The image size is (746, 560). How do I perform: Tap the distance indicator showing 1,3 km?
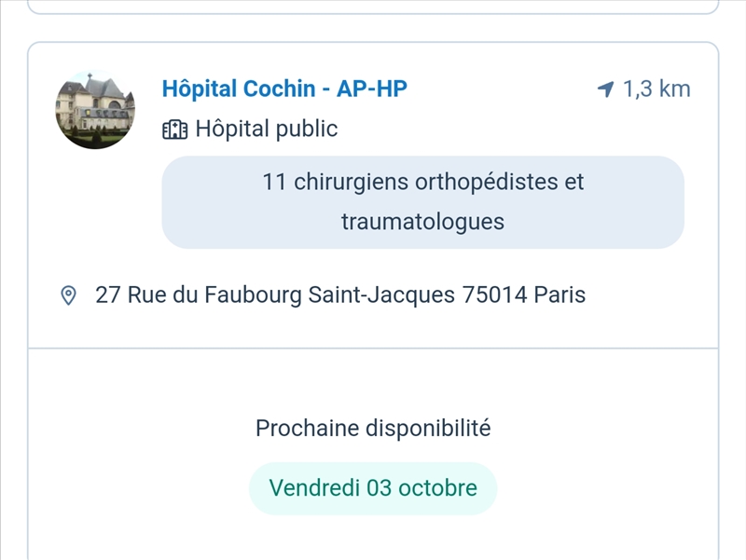point(657,89)
